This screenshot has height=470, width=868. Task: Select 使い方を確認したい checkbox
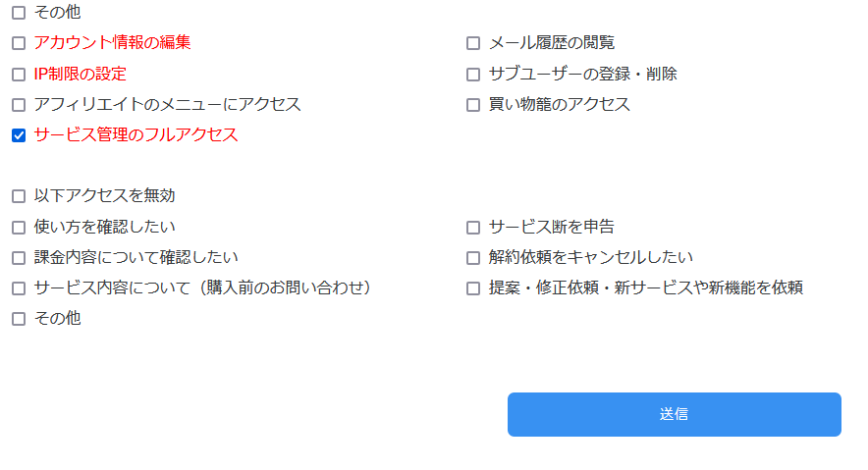point(19,228)
